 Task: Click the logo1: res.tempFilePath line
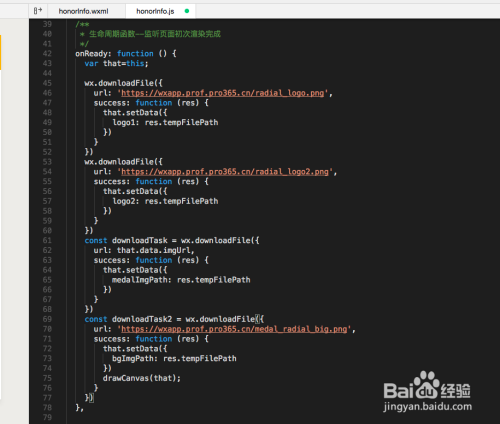[x=165, y=122]
